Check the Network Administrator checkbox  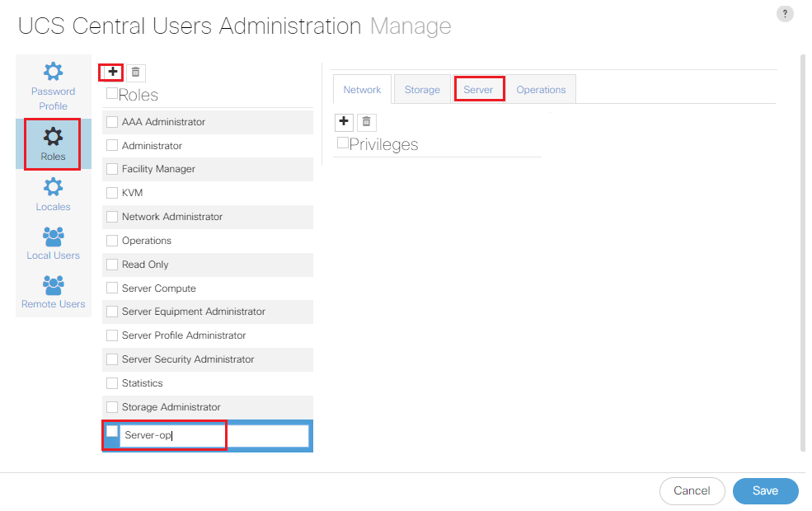coord(112,217)
